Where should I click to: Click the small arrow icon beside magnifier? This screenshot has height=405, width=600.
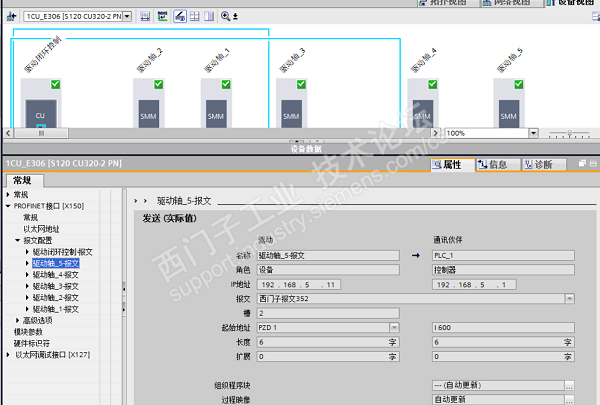(235, 16)
